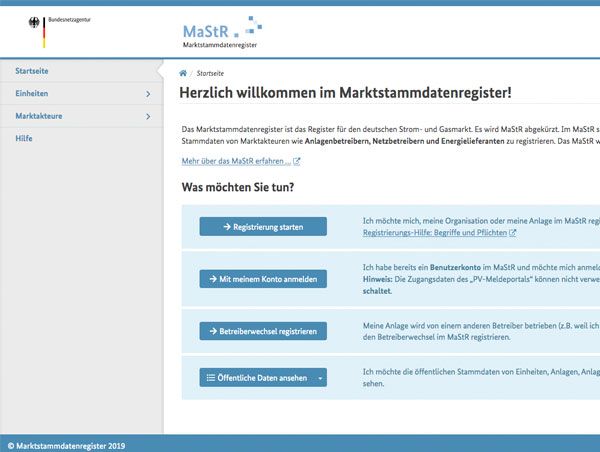Click 'Ich habe bereits ein Benutzerkonto' text
The image size is (600, 452).
point(422,267)
